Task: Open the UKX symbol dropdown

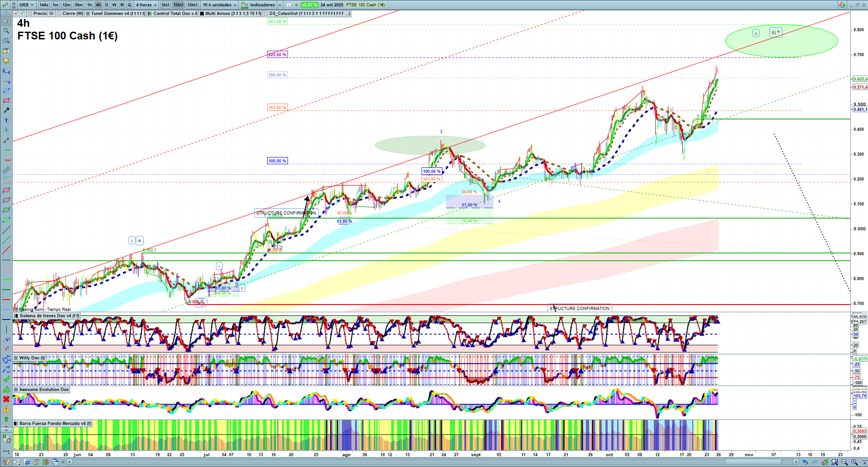Action: 26,5
